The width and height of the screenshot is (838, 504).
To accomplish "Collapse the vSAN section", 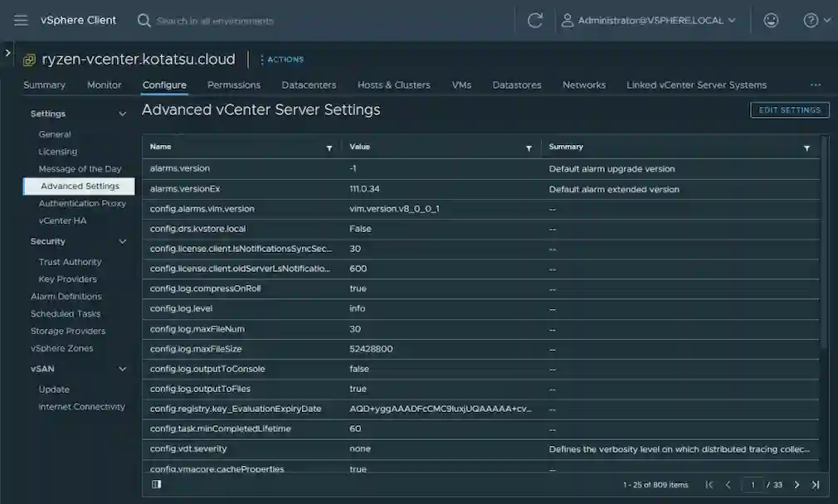I will (123, 369).
